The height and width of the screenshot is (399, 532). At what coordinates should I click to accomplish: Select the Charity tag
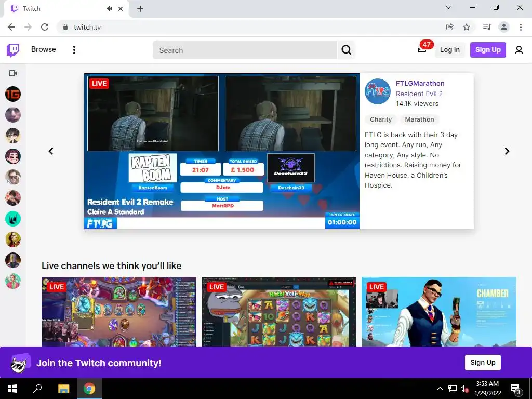[381, 119]
